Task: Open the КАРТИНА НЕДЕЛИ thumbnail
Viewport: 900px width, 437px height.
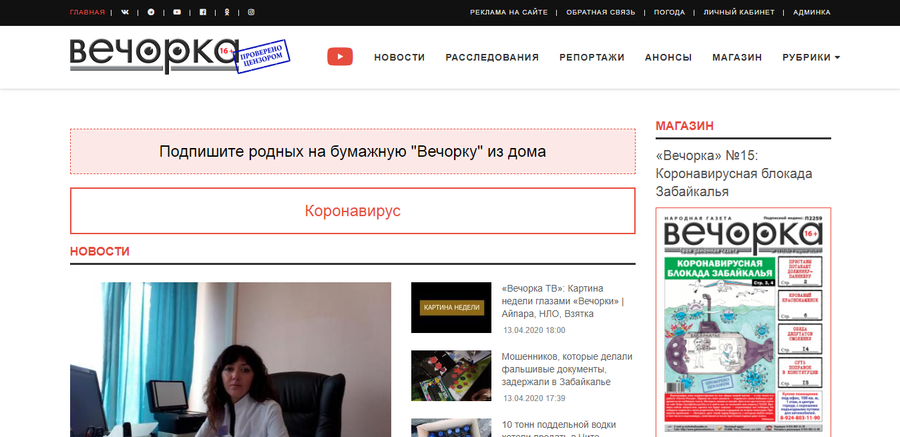Action: (451, 307)
